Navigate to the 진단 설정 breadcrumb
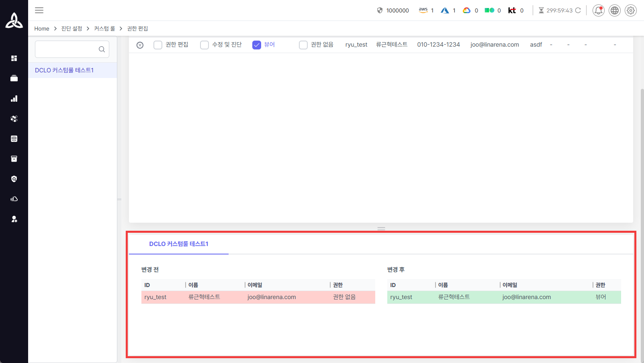The height and width of the screenshot is (363, 644). pos(72,29)
